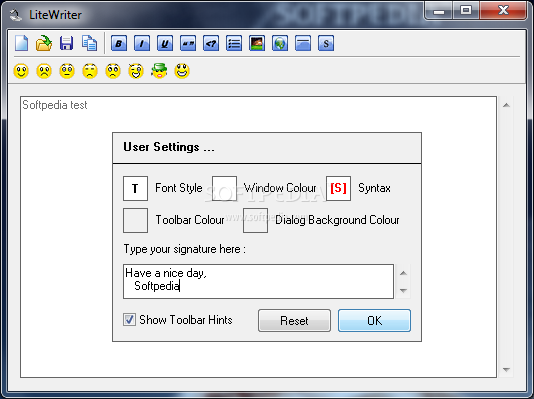The height and width of the screenshot is (399, 534).
Task: Pick the Toolbar Colour swatch
Action: coord(135,220)
